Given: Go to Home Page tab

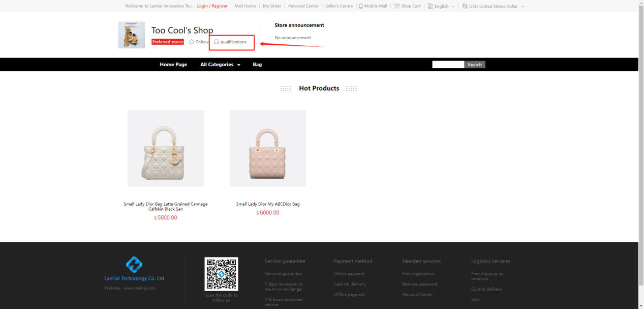Looking at the screenshot, I should pyautogui.click(x=173, y=65).
